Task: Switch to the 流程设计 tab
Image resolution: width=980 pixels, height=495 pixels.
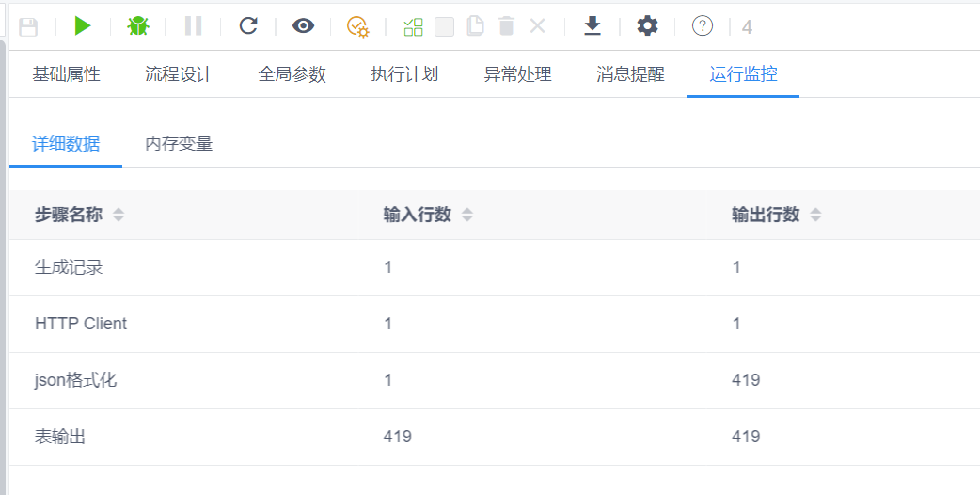Action: tap(179, 74)
